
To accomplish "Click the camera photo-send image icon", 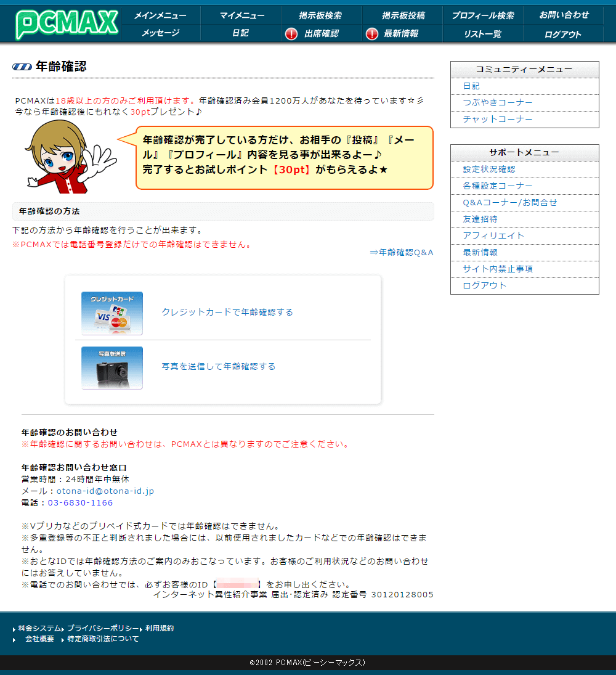I will (x=112, y=367).
